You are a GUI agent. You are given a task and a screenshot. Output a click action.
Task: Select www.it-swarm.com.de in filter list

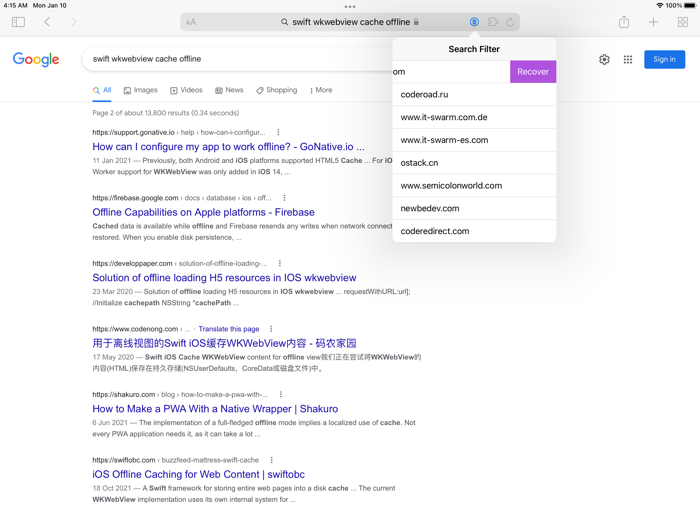(x=474, y=117)
